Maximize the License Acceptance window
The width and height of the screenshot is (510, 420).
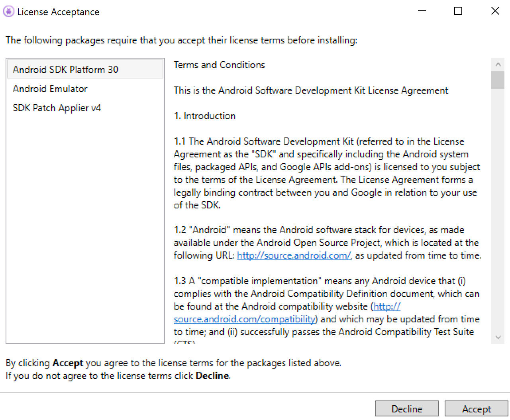click(458, 11)
